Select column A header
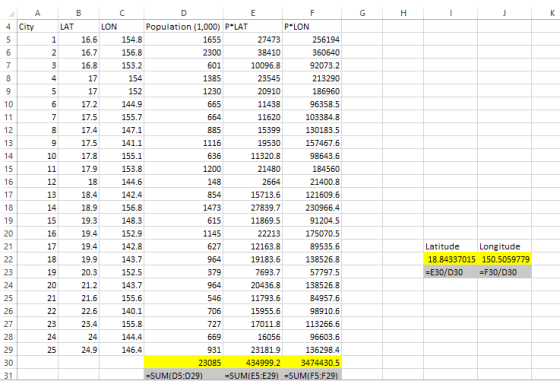The width and height of the screenshot is (560, 381). (x=38, y=13)
